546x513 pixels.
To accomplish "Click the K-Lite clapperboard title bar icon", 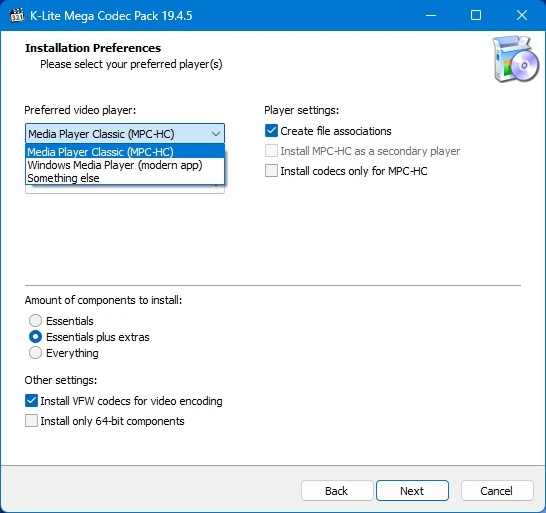I will tap(17, 16).
